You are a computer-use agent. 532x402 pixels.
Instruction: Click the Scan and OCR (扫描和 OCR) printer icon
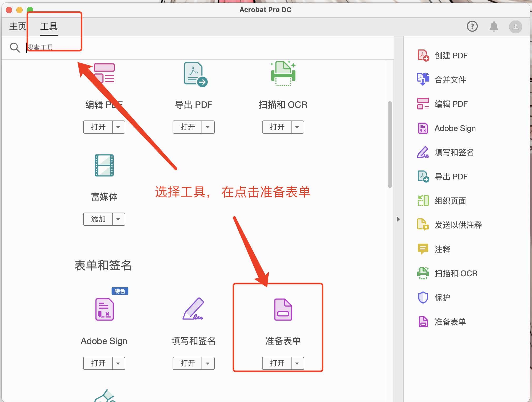[x=283, y=74]
